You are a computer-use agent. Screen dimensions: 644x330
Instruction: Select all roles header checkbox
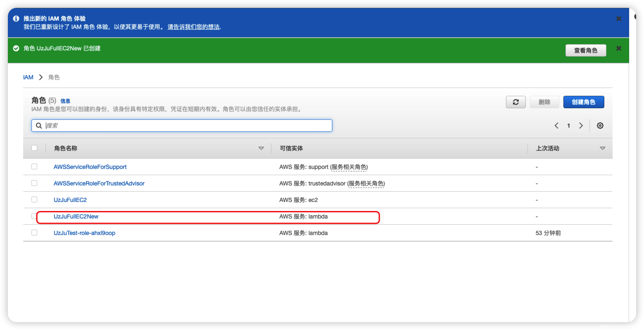tap(34, 148)
